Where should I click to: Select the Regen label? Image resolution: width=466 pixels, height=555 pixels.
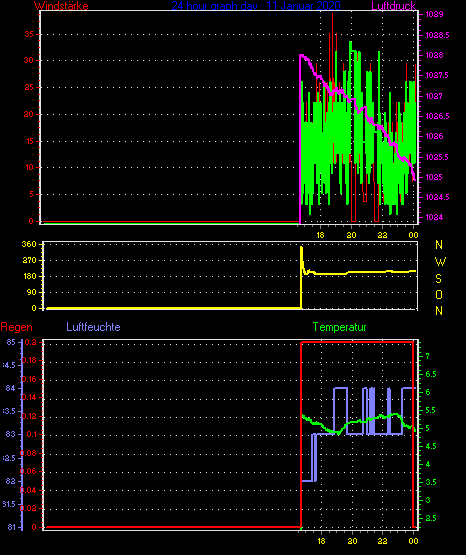(x=16, y=327)
